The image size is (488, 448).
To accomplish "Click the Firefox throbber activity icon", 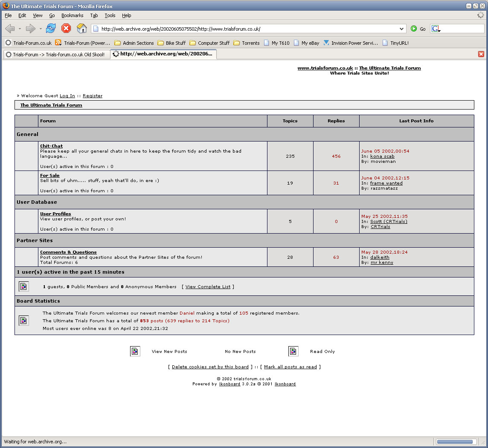I will 481,15.
